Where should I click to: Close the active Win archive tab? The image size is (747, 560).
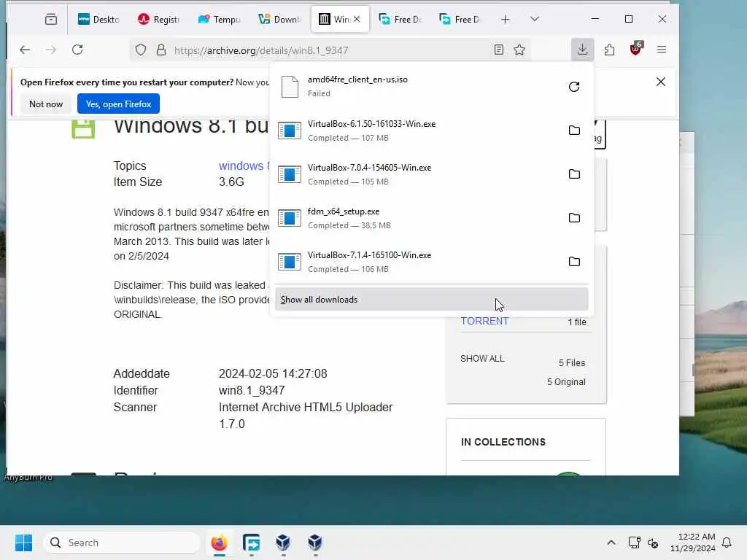coord(357,19)
